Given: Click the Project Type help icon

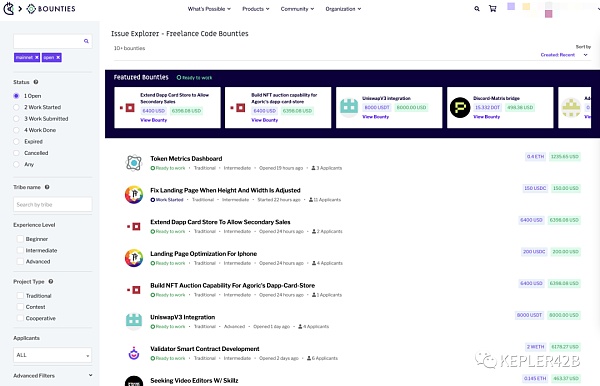Looking at the screenshot, I should (x=51, y=282).
